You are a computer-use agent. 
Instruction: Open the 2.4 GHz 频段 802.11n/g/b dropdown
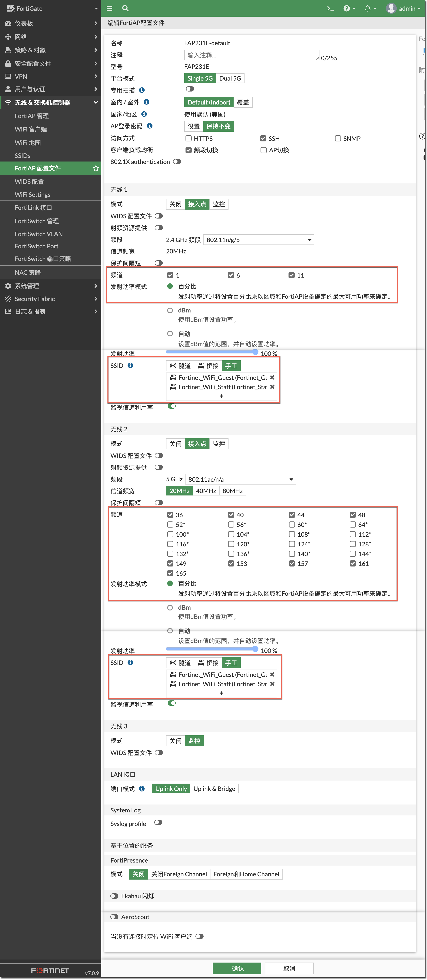[x=259, y=240]
